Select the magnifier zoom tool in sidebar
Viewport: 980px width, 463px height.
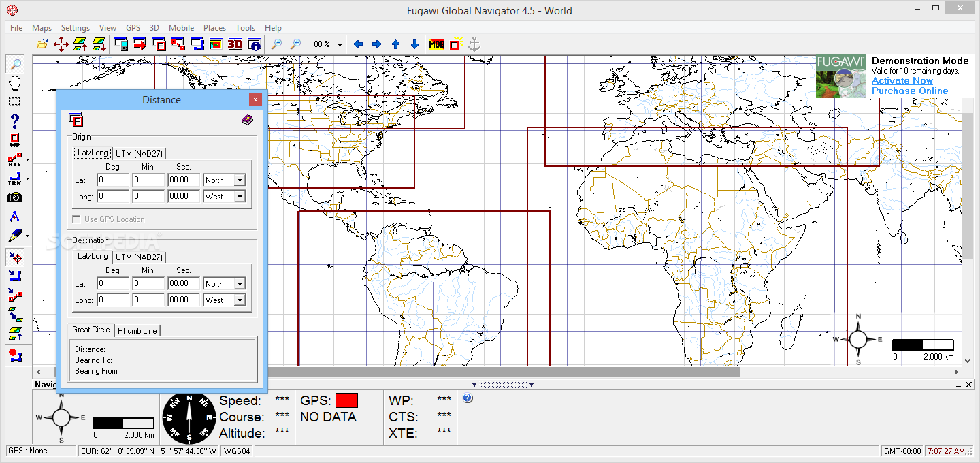click(x=15, y=65)
